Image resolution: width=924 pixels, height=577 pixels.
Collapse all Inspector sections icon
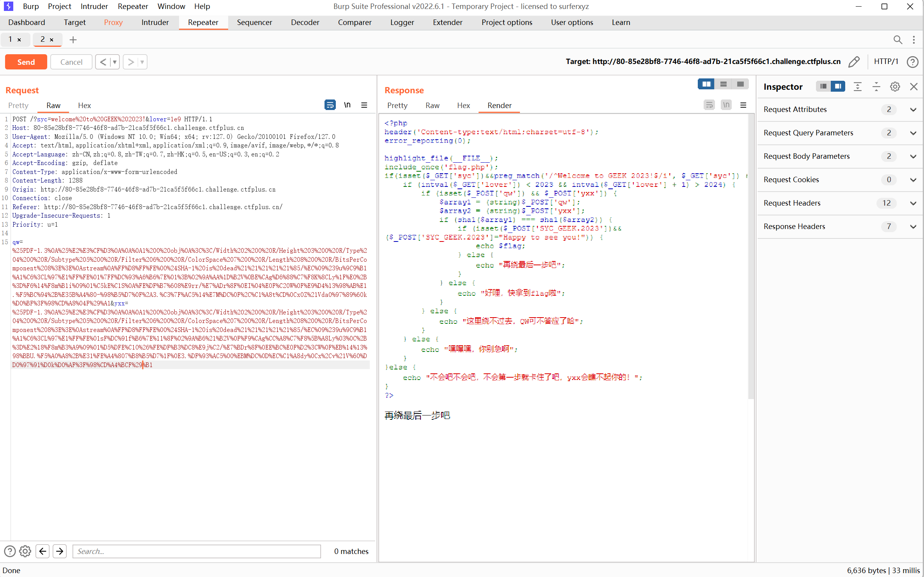[x=876, y=87]
